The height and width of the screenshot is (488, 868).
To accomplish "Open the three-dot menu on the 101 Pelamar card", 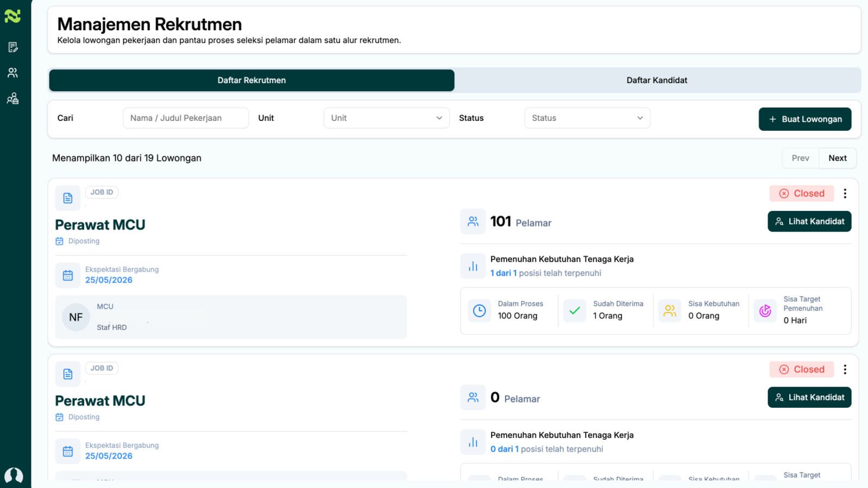I will pyautogui.click(x=845, y=194).
